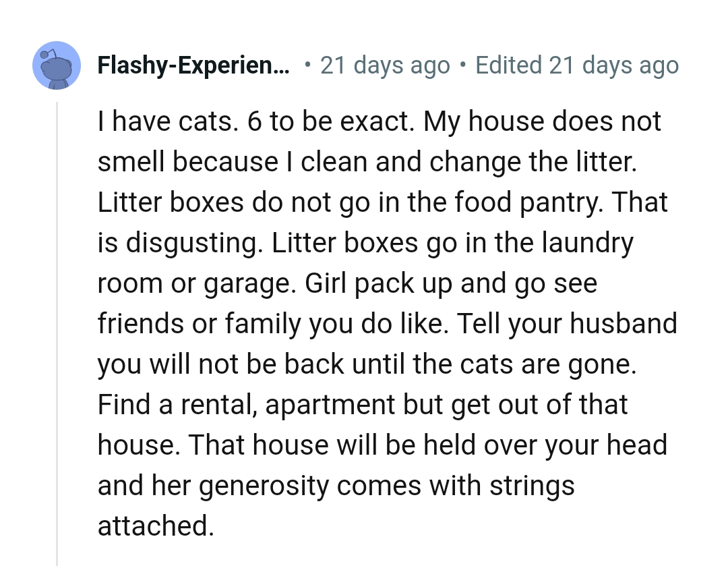Select the truncated username ending in ellipsis
Screen dimensions: 728x566
point(194,65)
